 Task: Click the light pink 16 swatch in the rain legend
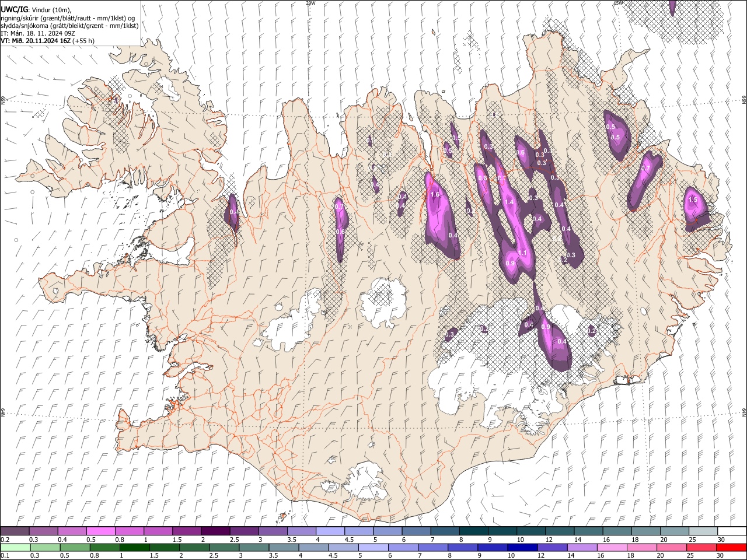point(613,548)
